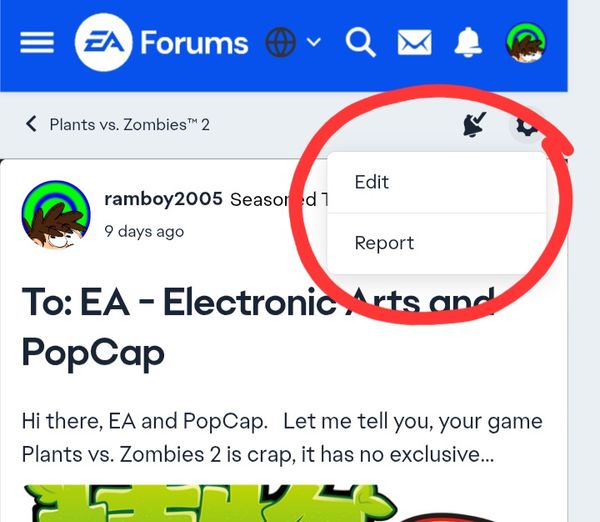Expand the language dropdown chevron

314,41
